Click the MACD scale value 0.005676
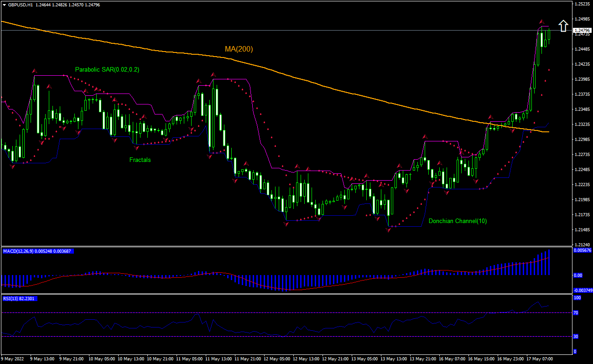The height and width of the screenshot is (364, 593). [583, 250]
